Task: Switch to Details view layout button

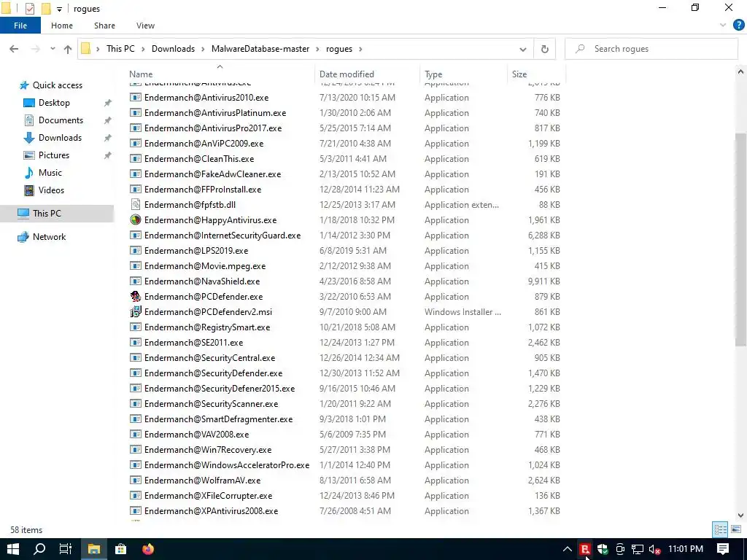Action: coord(720,529)
